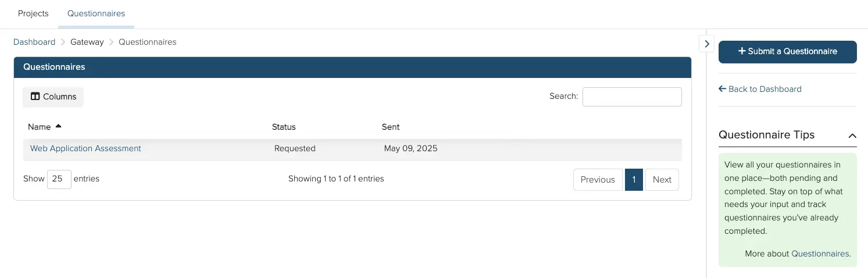Click Gateway in the breadcrumb

tap(87, 42)
